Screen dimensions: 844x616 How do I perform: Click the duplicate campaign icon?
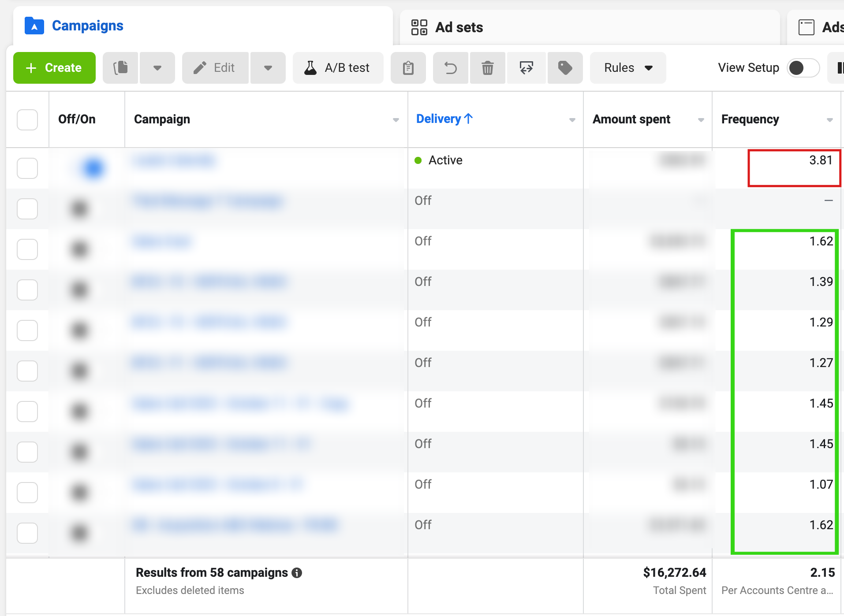(x=120, y=68)
